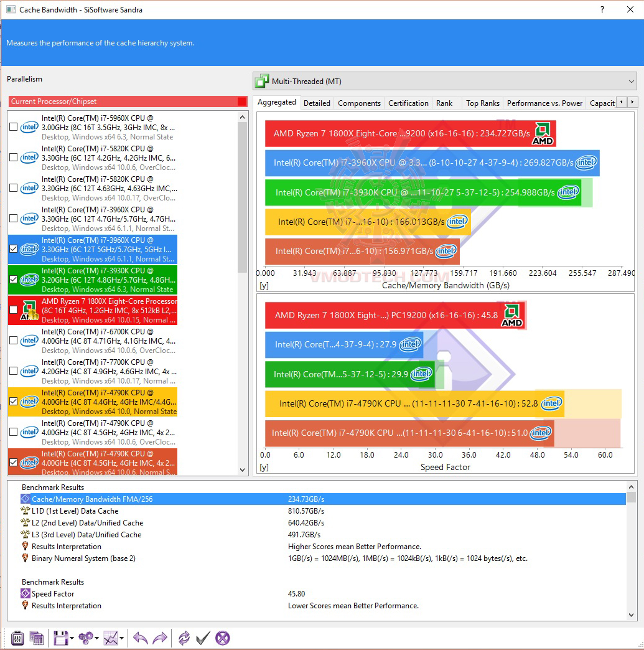Screen dimensions: 644x650
Task: Switch to the Aggregated tab
Action: point(277,102)
